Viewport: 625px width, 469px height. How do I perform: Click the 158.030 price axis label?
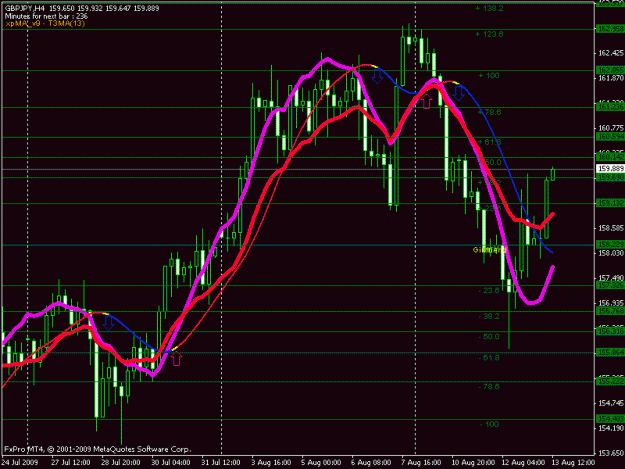click(x=611, y=253)
